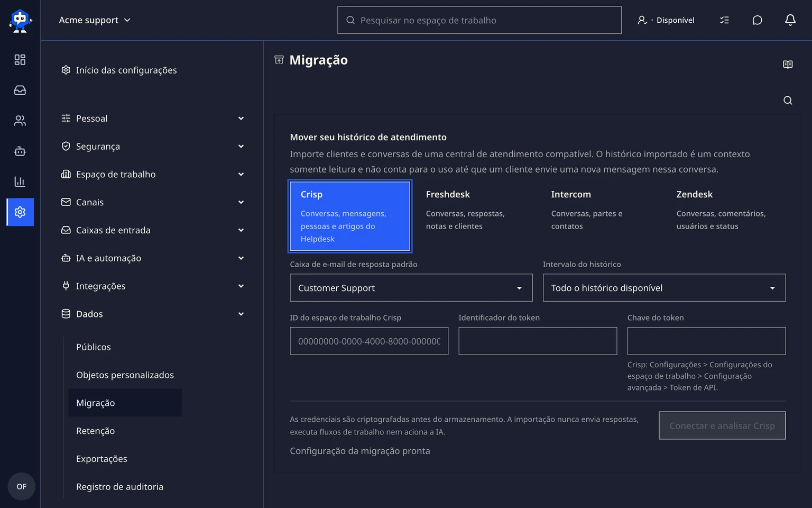Open the Retenção settings page

95,431
